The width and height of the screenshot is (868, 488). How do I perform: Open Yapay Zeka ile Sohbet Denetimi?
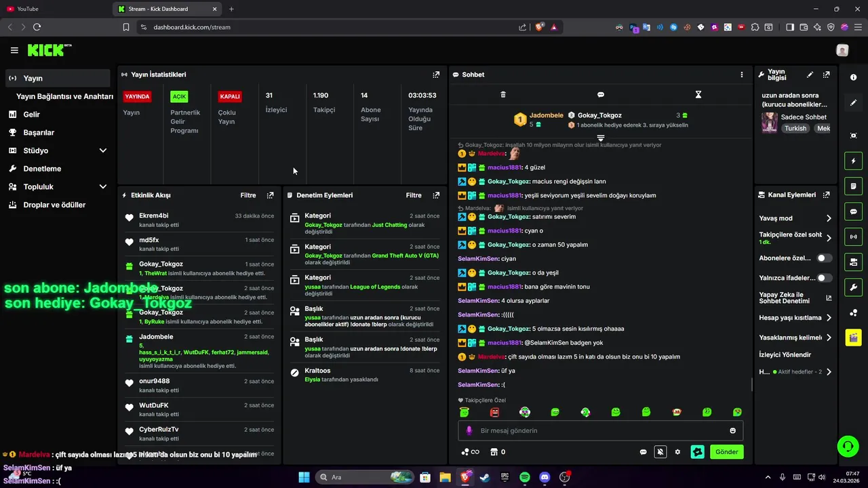pos(795,298)
